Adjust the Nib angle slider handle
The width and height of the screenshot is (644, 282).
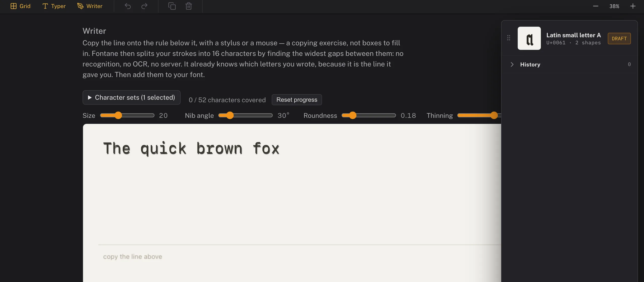pos(230,115)
